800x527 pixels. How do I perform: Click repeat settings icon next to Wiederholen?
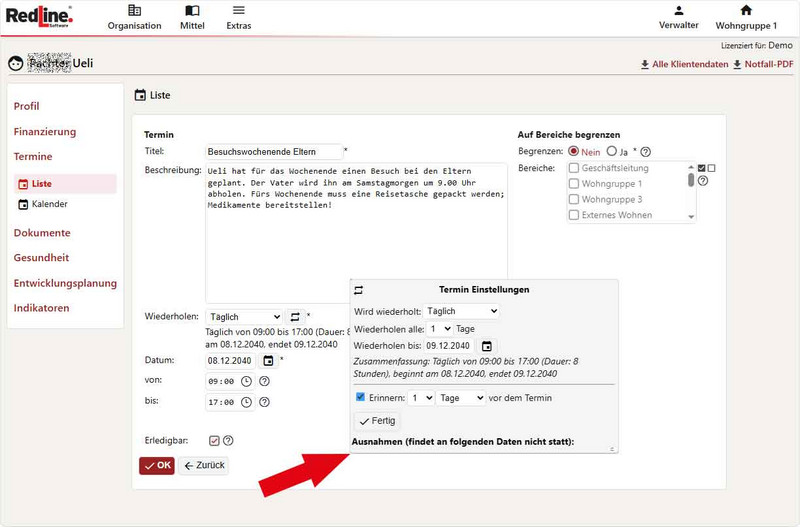click(295, 317)
